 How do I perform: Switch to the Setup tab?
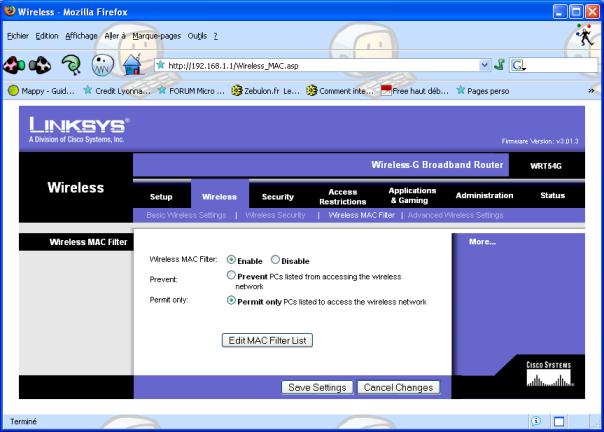[161, 197]
